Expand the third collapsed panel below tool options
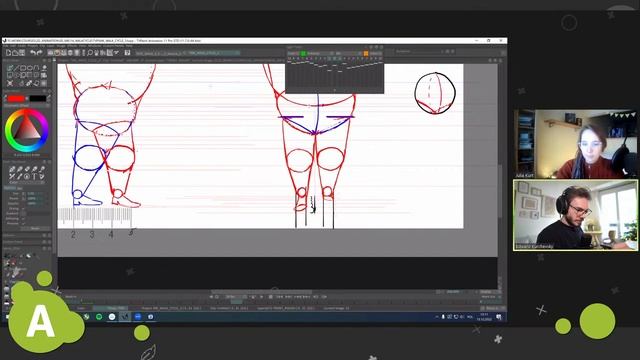The width and height of the screenshot is (640, 360). [27, 248]
